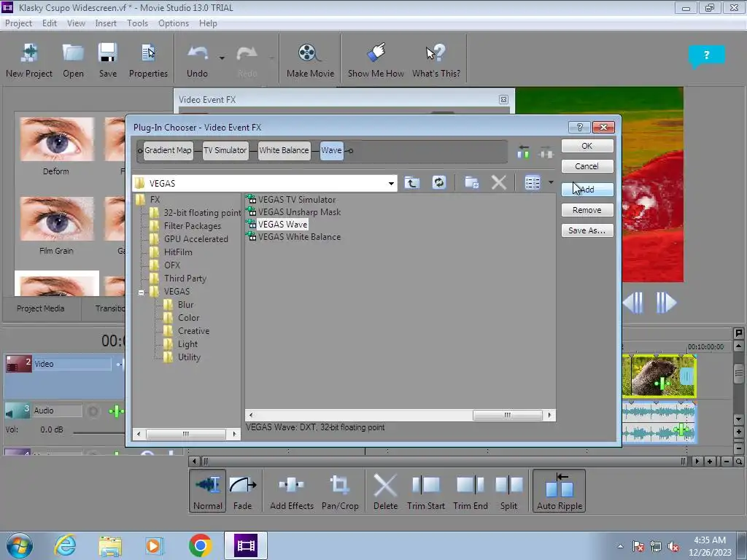Refresh the plug-in list
The image size is (747, 560).
click(438, 183)
